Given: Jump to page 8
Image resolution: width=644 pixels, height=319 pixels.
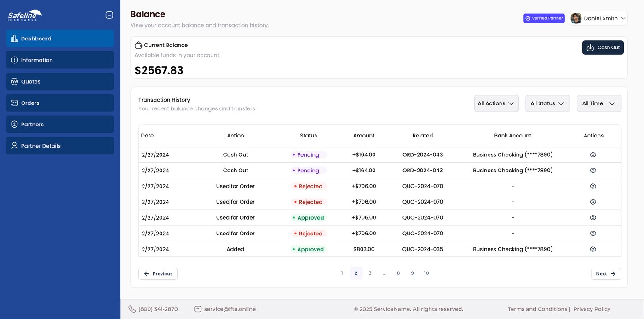Looking at the screenshot, I should pos(398,273).
